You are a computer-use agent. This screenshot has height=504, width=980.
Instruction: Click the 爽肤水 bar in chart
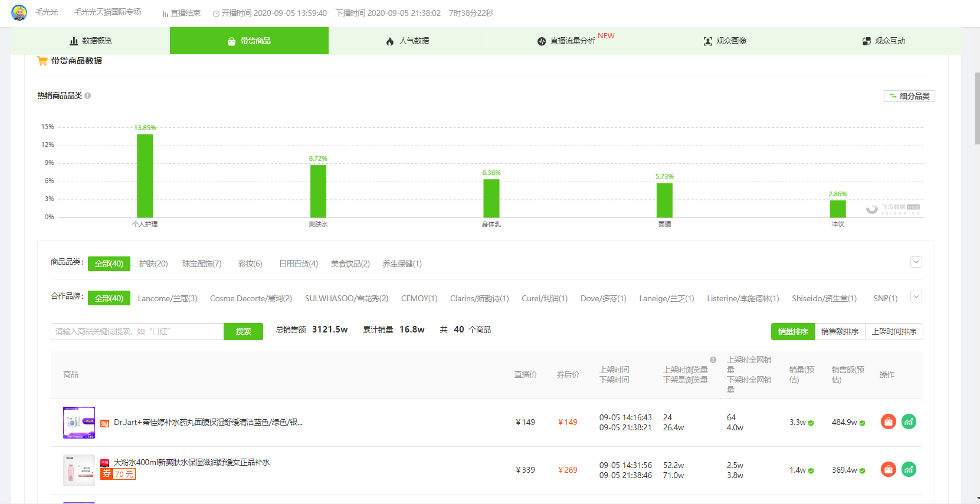point(318,191)
